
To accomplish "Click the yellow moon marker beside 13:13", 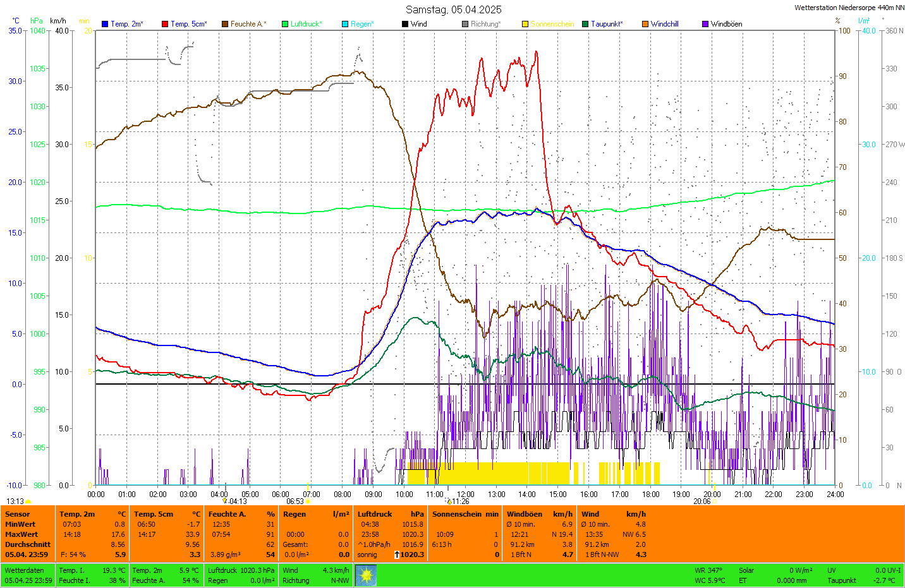I will point(28,501).
